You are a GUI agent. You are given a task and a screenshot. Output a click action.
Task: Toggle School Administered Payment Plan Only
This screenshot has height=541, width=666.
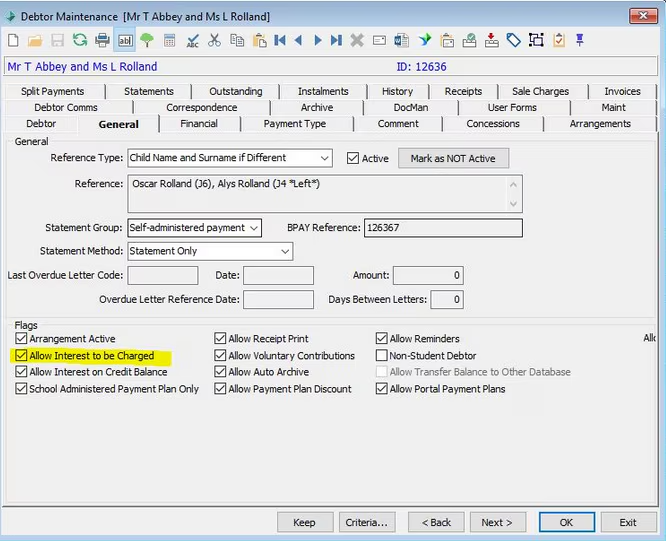[21, 389]
